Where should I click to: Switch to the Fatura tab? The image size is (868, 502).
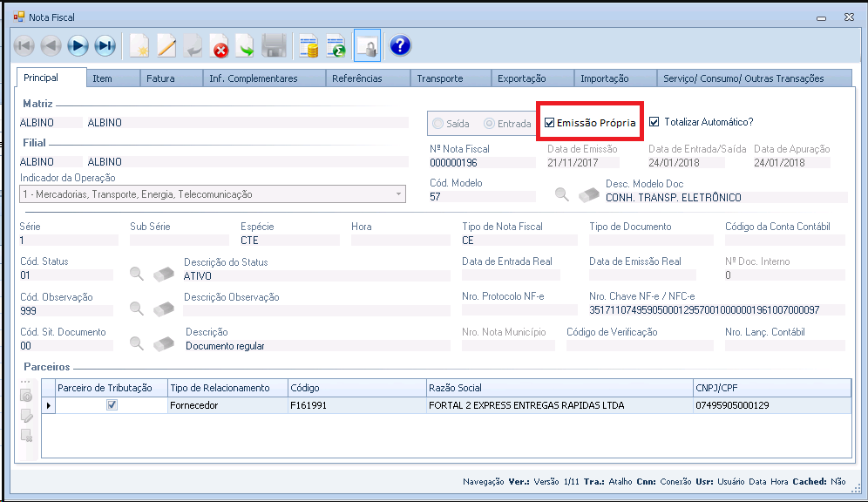(x=160, y=78)
